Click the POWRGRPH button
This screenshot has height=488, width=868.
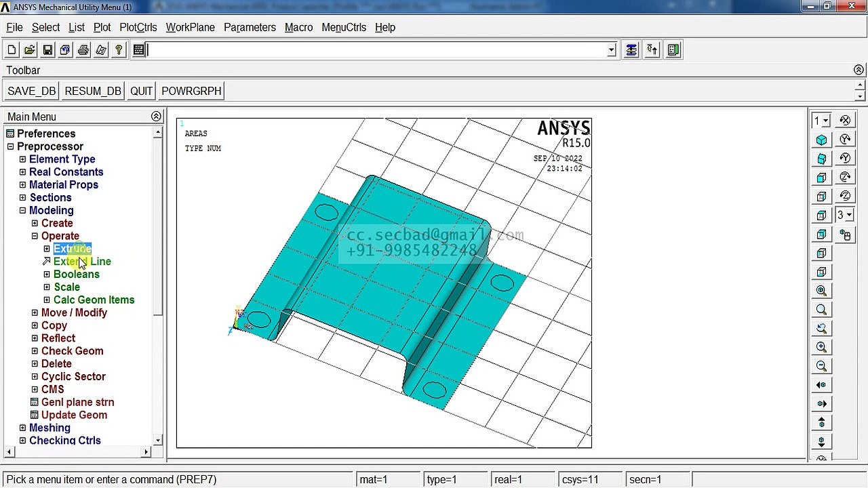[191, 91]
